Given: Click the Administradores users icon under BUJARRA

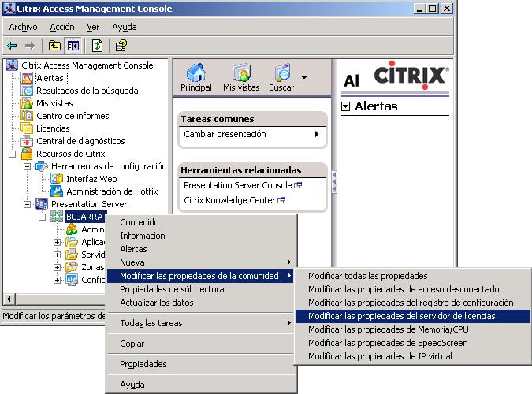Looking at the screenshot, I should point(72,229).
